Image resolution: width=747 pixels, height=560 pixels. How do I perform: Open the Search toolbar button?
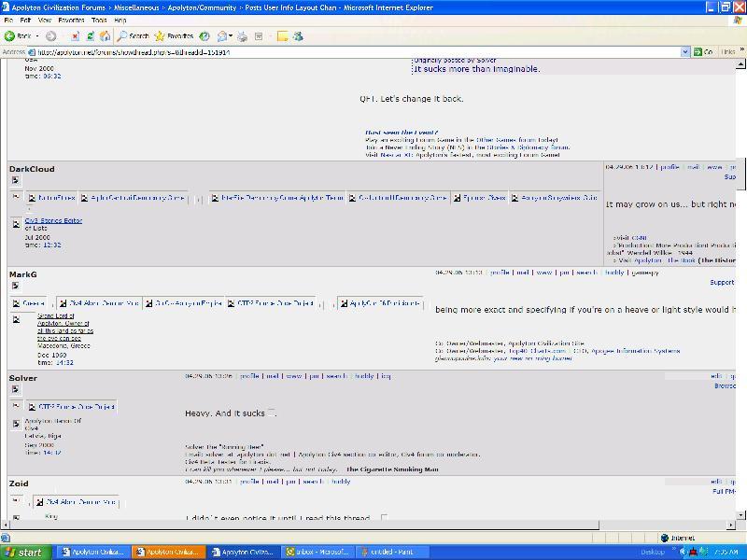tap(133, 35)
